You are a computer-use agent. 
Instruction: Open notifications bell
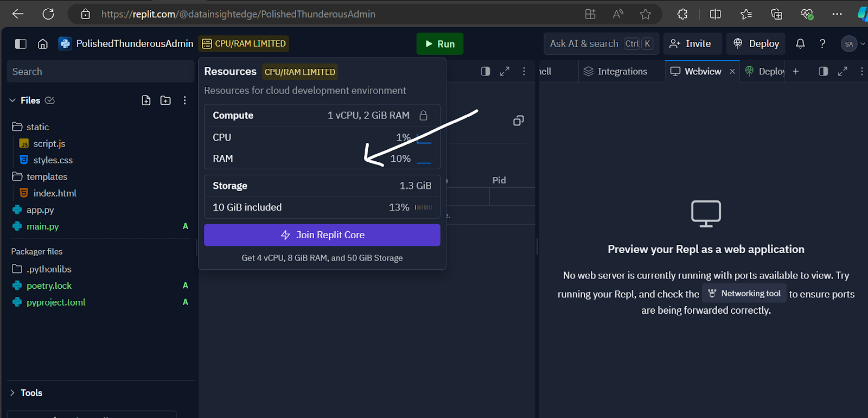pyautogui.click(x=800, y=44)
